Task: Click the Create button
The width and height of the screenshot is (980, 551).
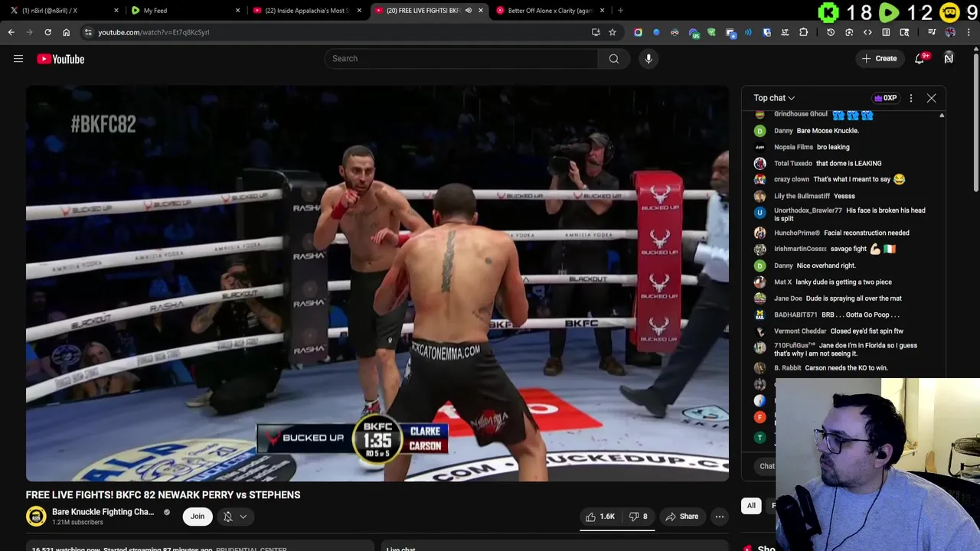Action: [x=879, y=59]
